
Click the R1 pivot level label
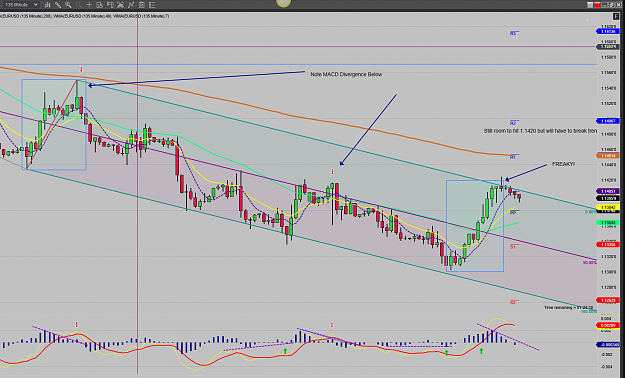click(513, 157)
